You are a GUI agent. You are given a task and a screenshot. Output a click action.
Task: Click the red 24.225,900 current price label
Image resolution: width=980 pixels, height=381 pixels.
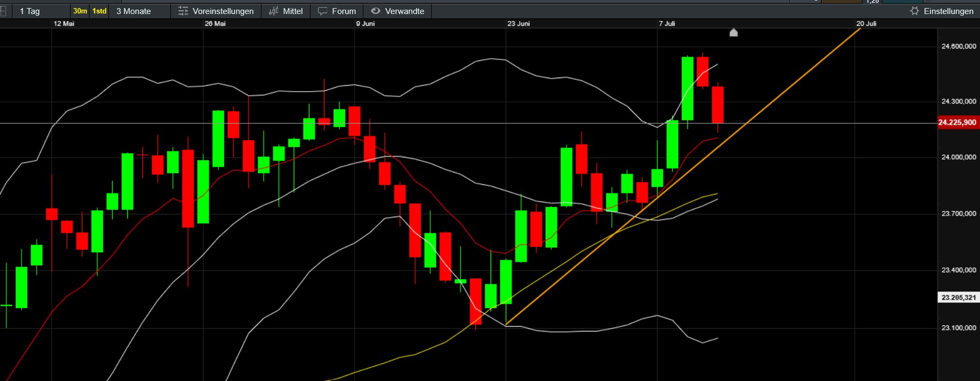click(x=958, y=122)
